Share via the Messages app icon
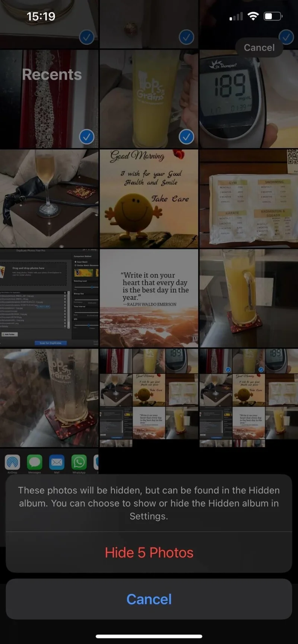This screenshot has width=298, height=644. coord(35,462)
